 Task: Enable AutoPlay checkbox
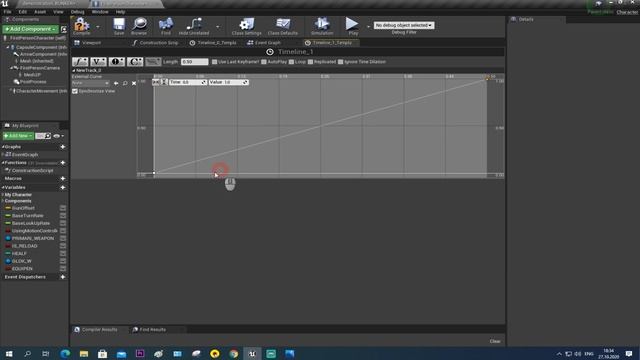pyautogui.click(x=264, y=62)
